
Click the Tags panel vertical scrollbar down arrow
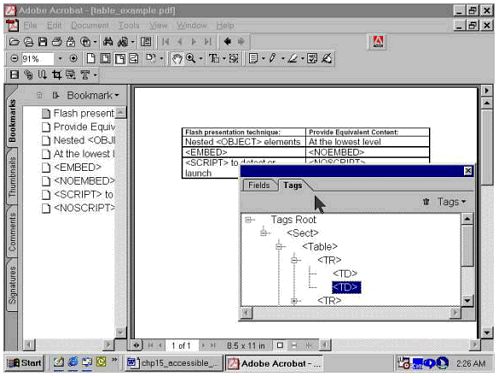pos(467,301)
